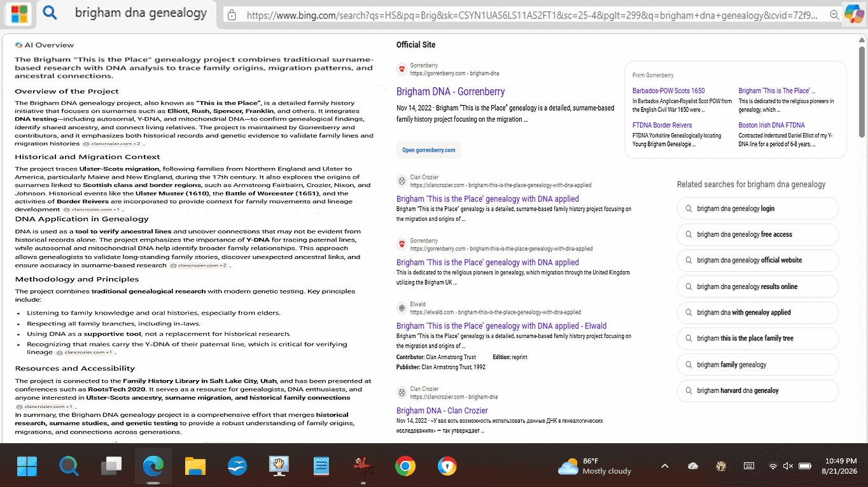This screenshot has height=487, width=868.
Task: Click the clancrozier.com citation under DNA Application in Genealogy
Action: pos(199,265)
